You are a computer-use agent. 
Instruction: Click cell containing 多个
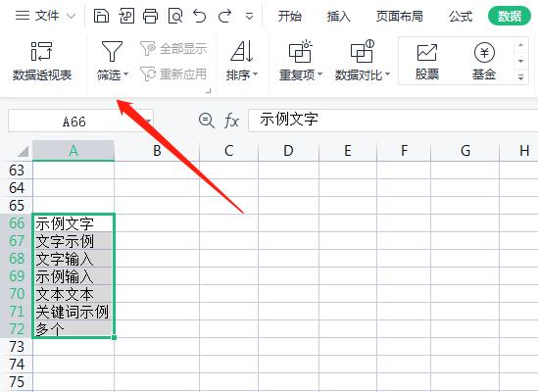click(73, 329)
